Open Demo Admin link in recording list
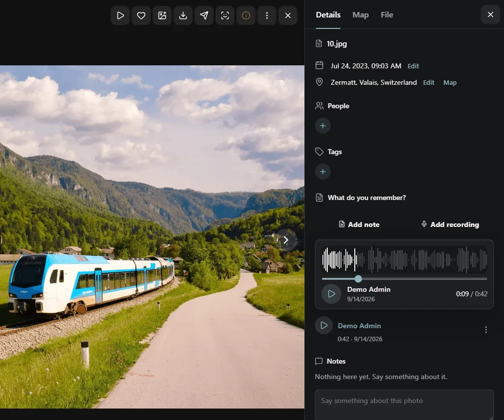The image size is (504, 420). [359, 326]
